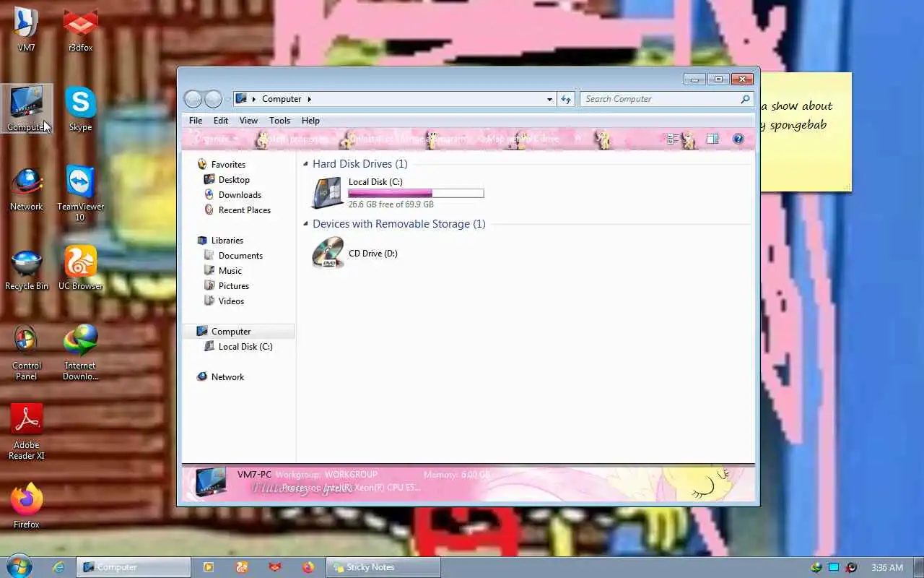Click Uninstall or change a program
Viewport: 924px width, 578px height.
[409, 139]
